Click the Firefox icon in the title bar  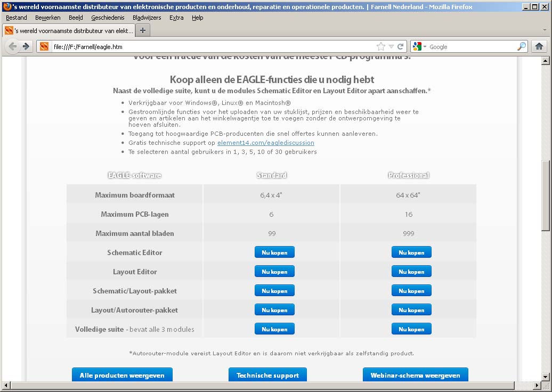point(7,6)
